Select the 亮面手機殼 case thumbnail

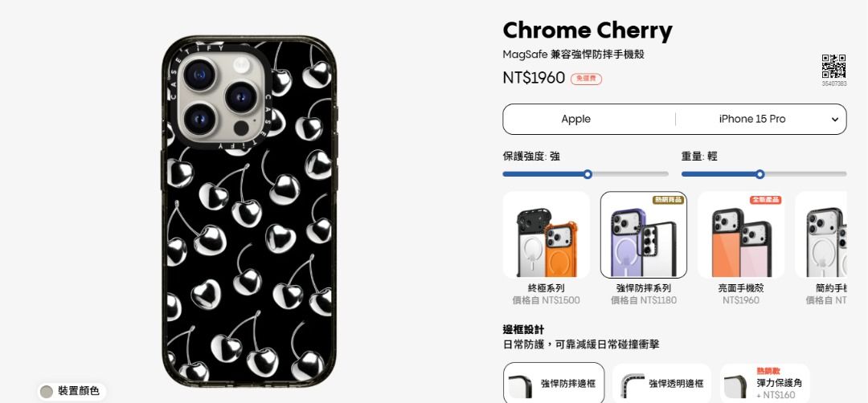click(x=741, y=235)
